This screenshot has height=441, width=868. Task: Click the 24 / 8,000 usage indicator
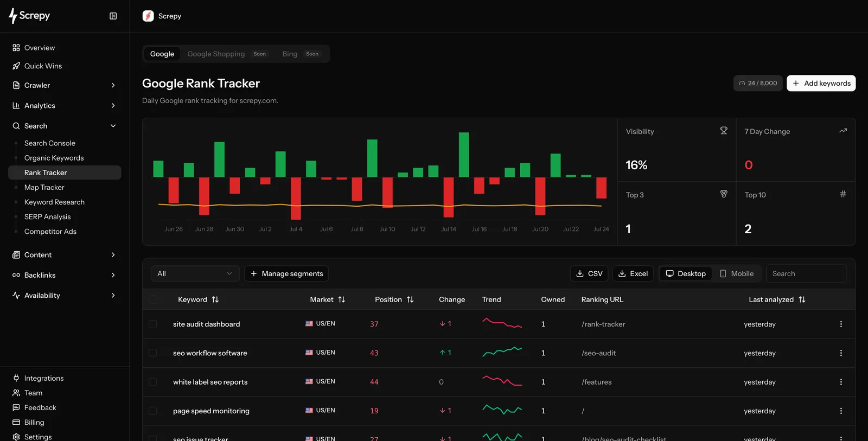coord(758,84)
